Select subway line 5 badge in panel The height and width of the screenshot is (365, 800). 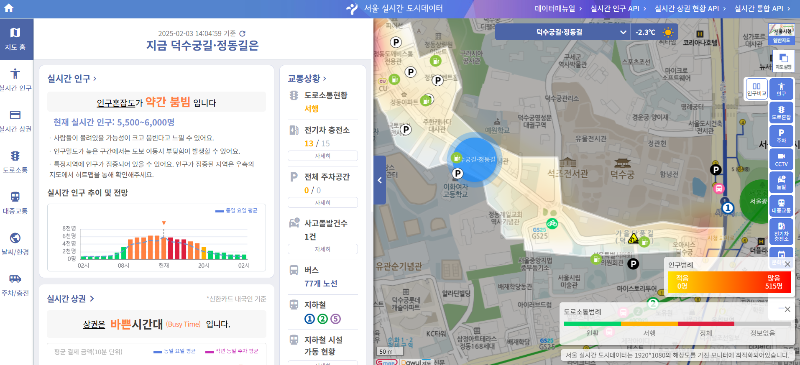coord(336,319)
